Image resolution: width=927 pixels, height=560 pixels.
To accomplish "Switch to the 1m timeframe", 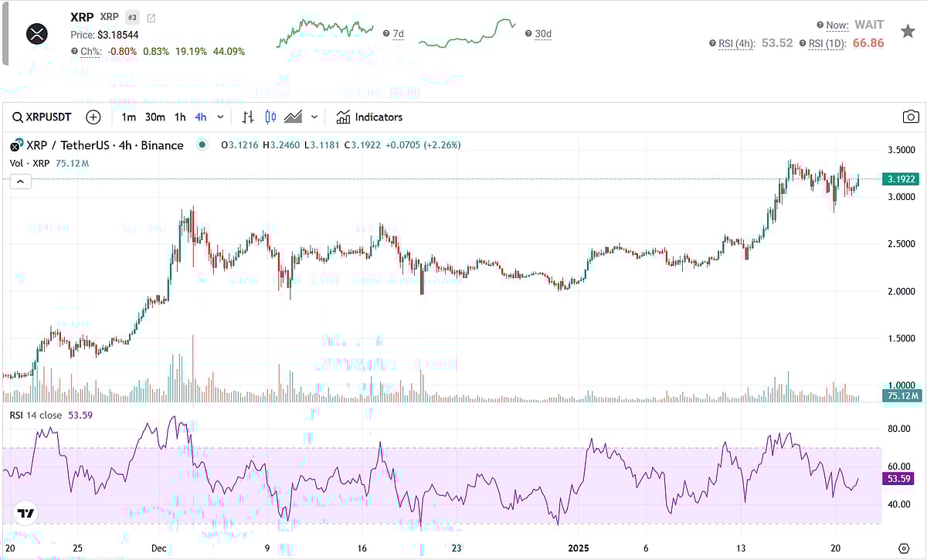I will click(x=128, y=117).
